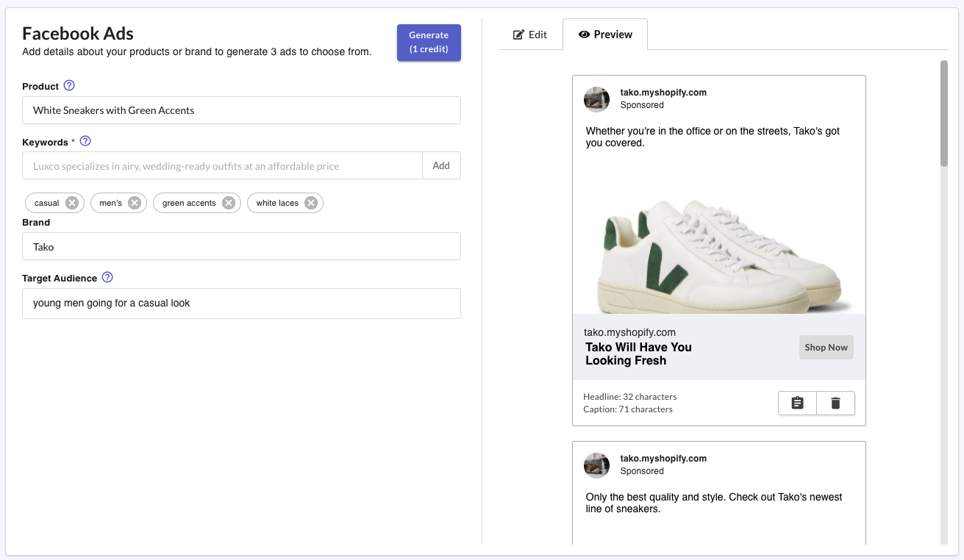Delete the first generated ad
Image resolution: width=964 pixels, height=560 pixels.
(x=835, y=403)
